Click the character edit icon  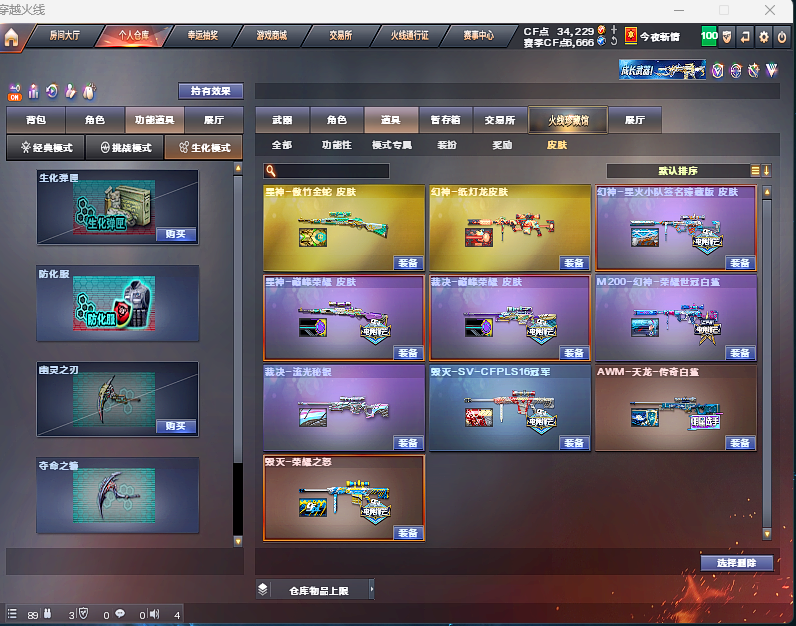click(x=71, y=91)
